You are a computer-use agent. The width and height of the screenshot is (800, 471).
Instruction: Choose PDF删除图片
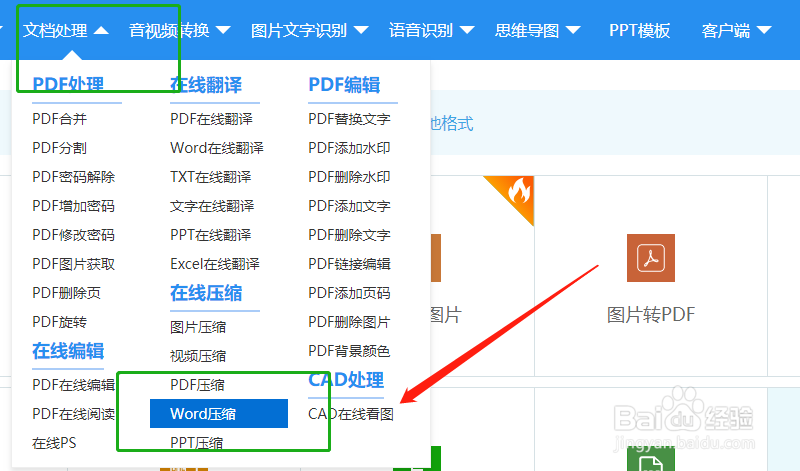tap(349, 323)
